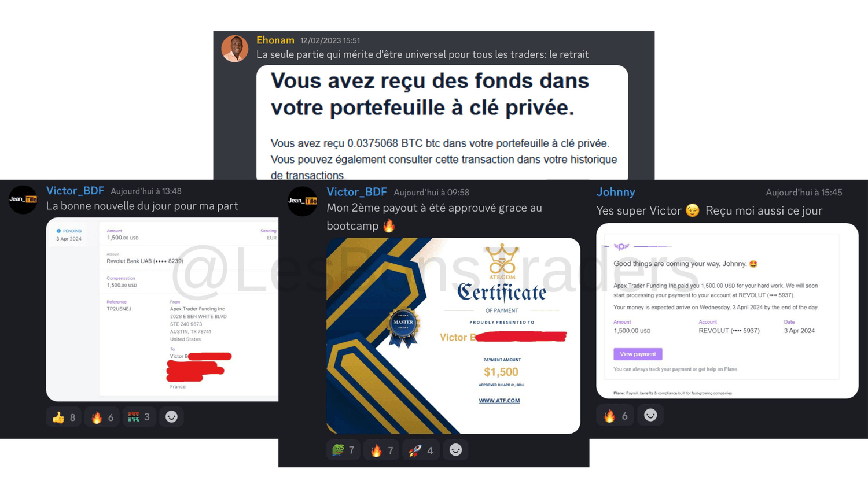Click the thumbs up reaction with 8

(x=64, y=417)
